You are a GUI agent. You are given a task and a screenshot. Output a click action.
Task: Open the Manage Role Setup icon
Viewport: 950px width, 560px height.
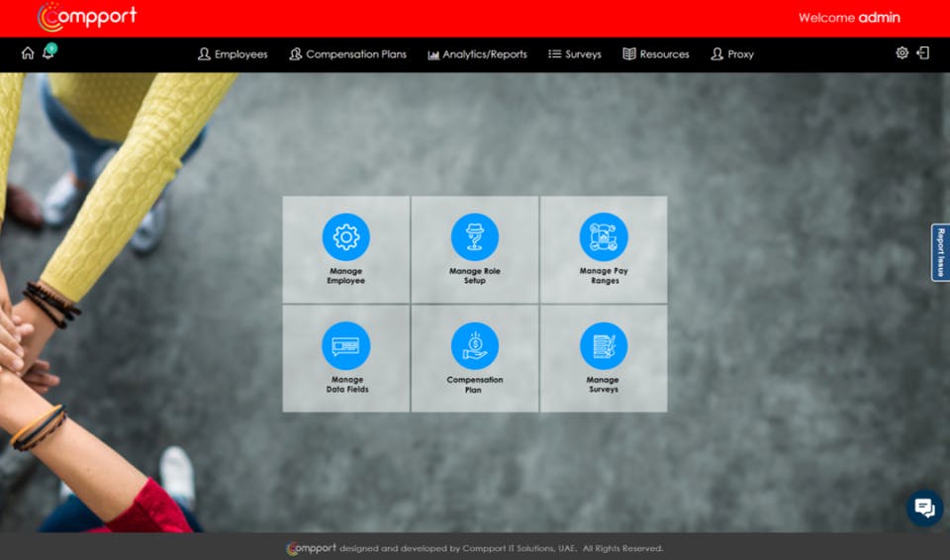474,237
